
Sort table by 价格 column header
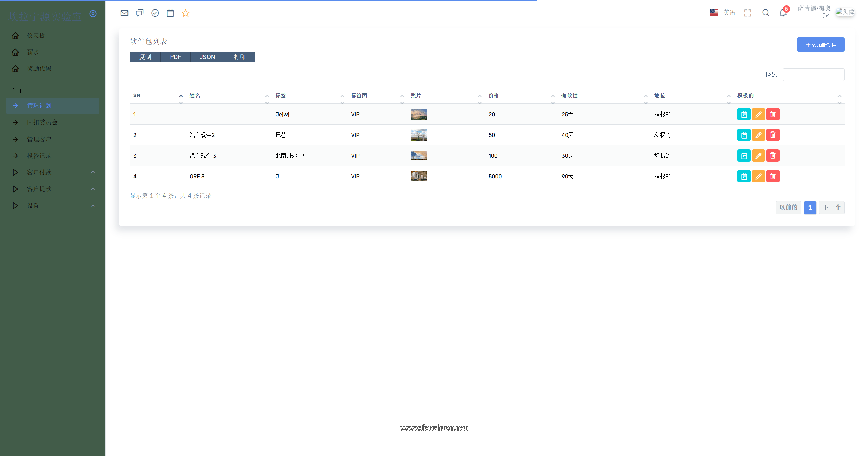click(494, 95)
